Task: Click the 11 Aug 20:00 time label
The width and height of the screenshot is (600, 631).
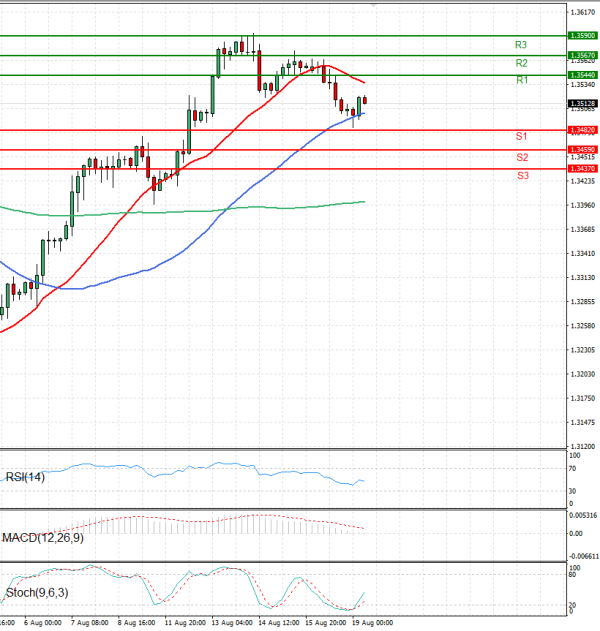Action: [x=185, y=623]
